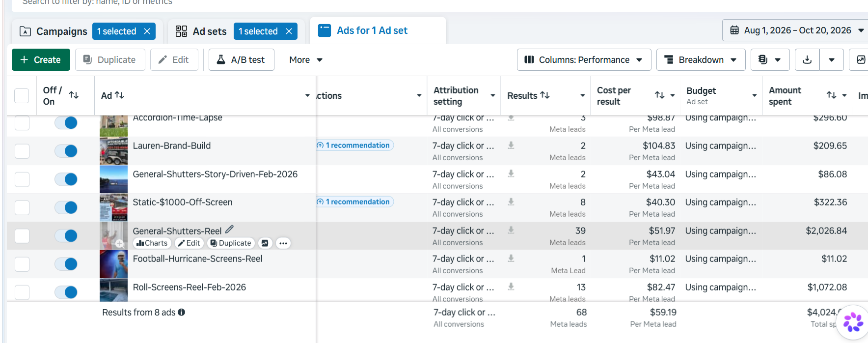Click results icon in Football-Hurricane-Screens-Reel row

[511, 258]
